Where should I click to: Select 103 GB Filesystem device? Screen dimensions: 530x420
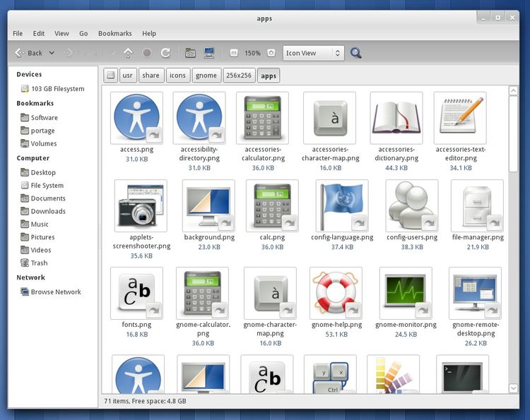57,89
